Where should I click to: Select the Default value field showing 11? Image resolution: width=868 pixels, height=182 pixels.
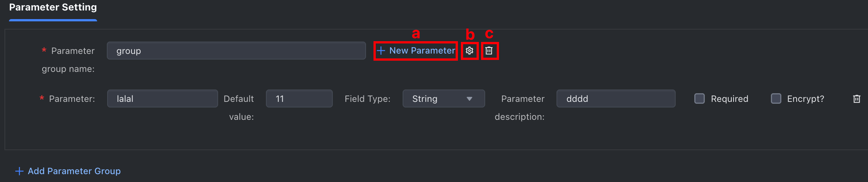pos(299,98)
